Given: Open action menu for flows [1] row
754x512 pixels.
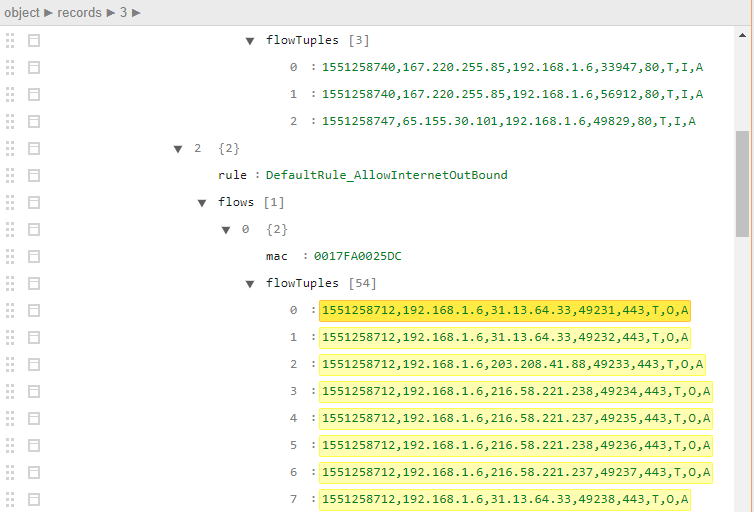Looking at the screenshot, I should pyautogui.click(x=34, y=202).
